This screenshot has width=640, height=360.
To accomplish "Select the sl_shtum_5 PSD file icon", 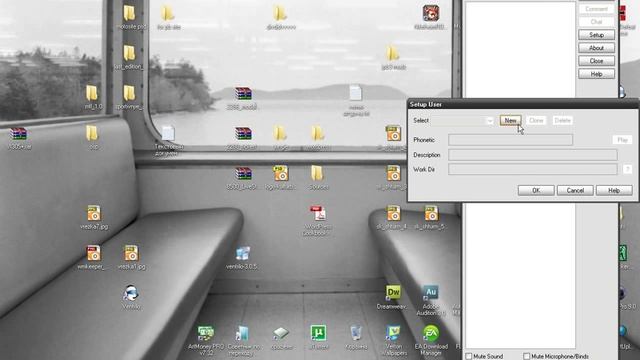I will point(431,213).
